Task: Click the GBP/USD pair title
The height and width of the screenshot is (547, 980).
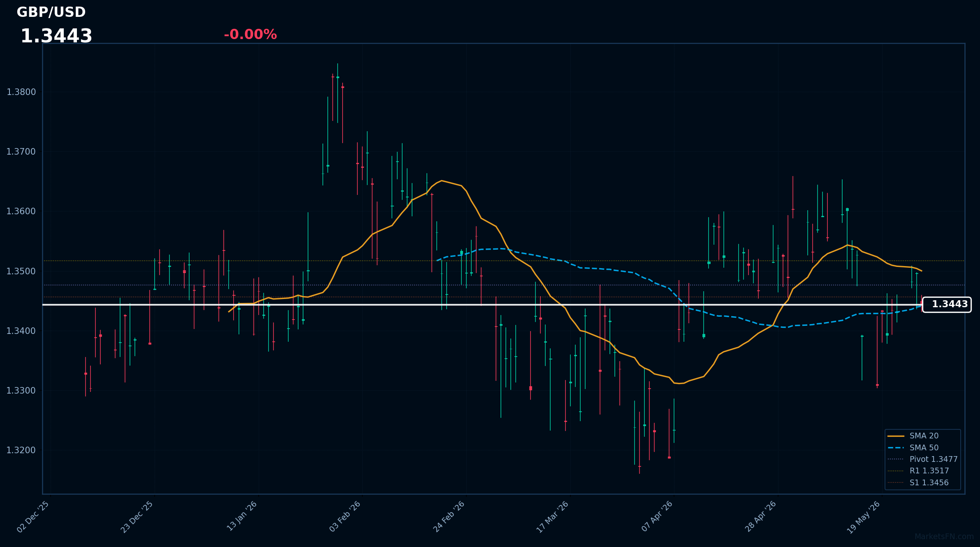Action: click(51, 12)
